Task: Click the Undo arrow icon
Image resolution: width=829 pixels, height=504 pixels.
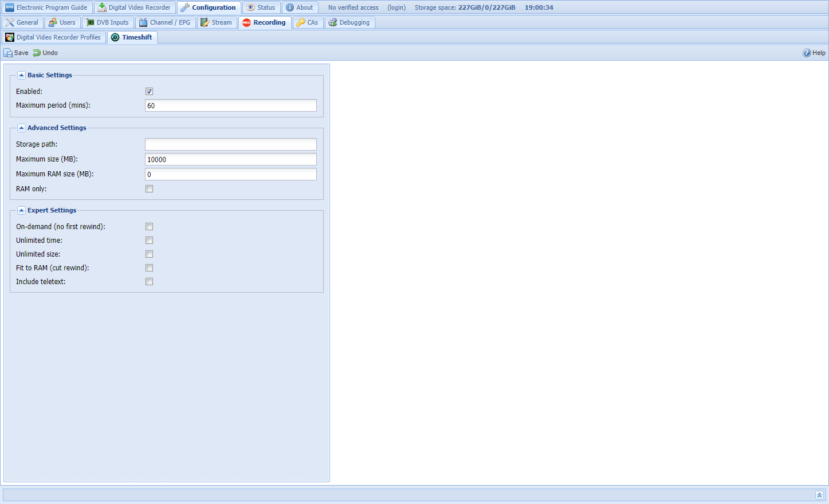Action: [37, 53]
